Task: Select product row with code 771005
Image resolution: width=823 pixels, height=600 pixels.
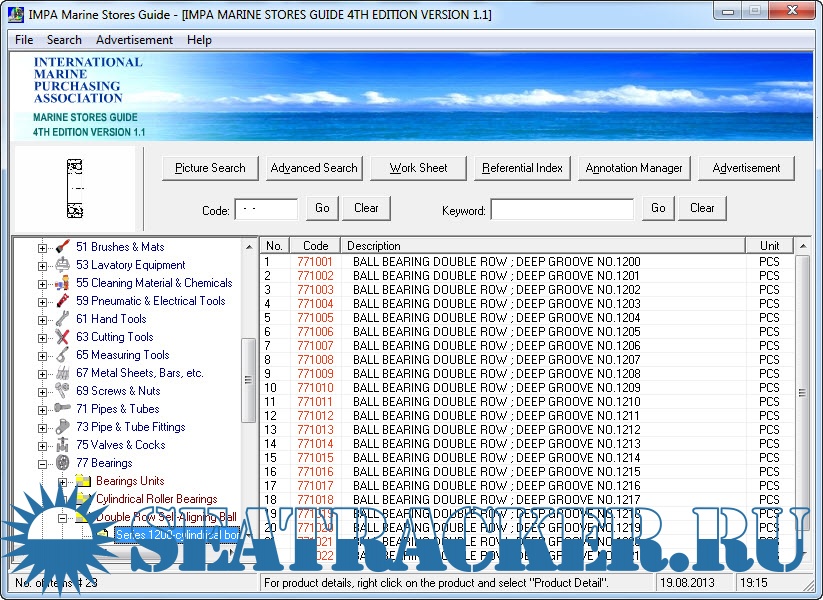Action: [315, 318]
